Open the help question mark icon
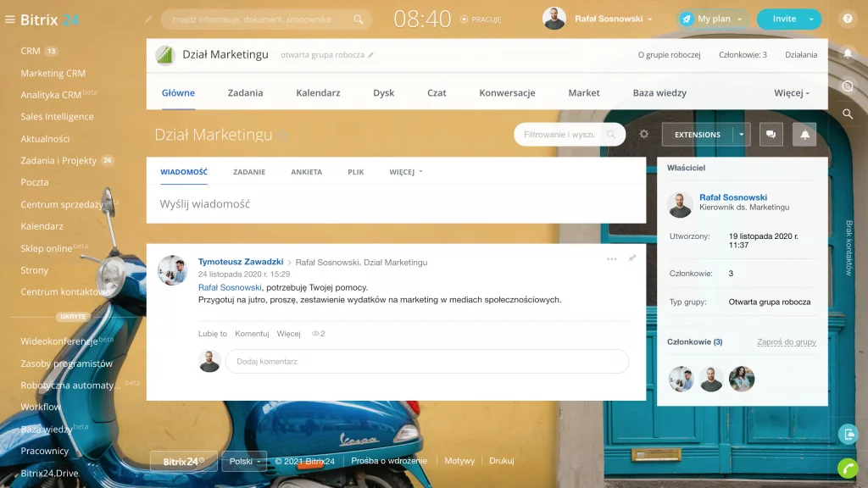This screenshot has height=488, width=868. click(x=847, y=19)
